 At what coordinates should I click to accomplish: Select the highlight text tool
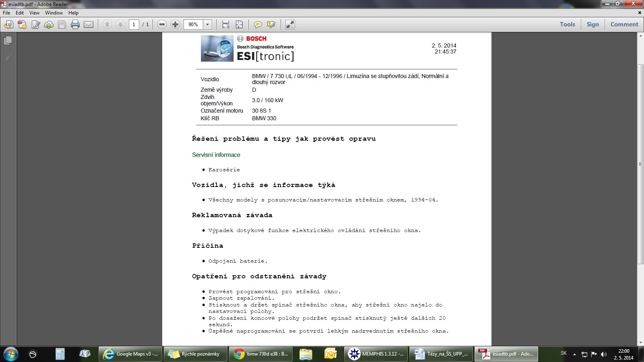[271, 25]
